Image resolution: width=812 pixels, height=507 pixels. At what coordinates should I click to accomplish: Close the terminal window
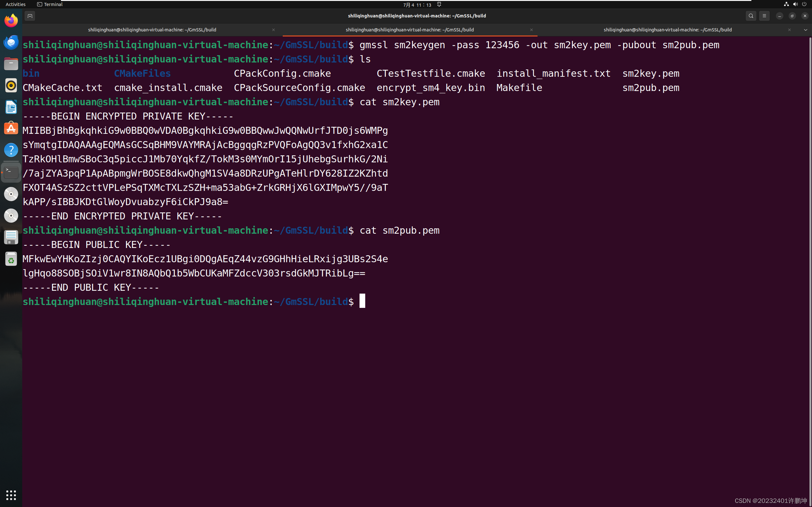[805, 16]
